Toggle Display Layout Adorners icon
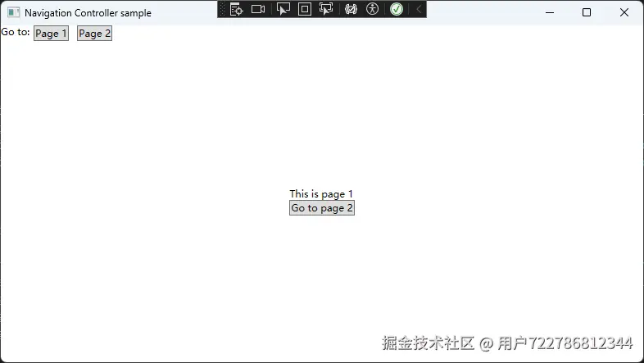The width and height of the screenshot is (644, 363). [x=304, y=9]
